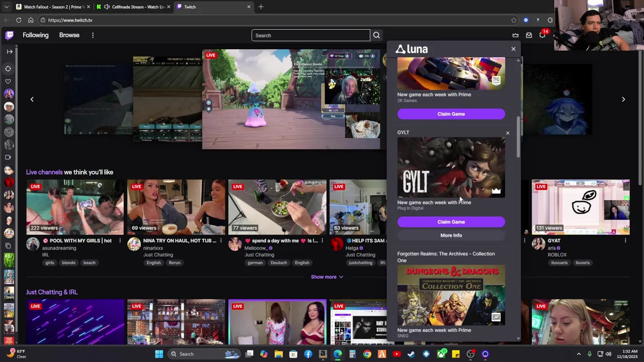
Task: Switch to the Cellfmade Stream tab
Action: click(x=133, y=7)
